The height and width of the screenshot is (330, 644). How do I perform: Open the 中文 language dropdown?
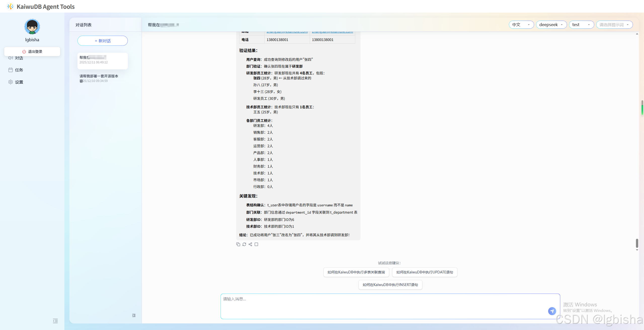(521, 25)
